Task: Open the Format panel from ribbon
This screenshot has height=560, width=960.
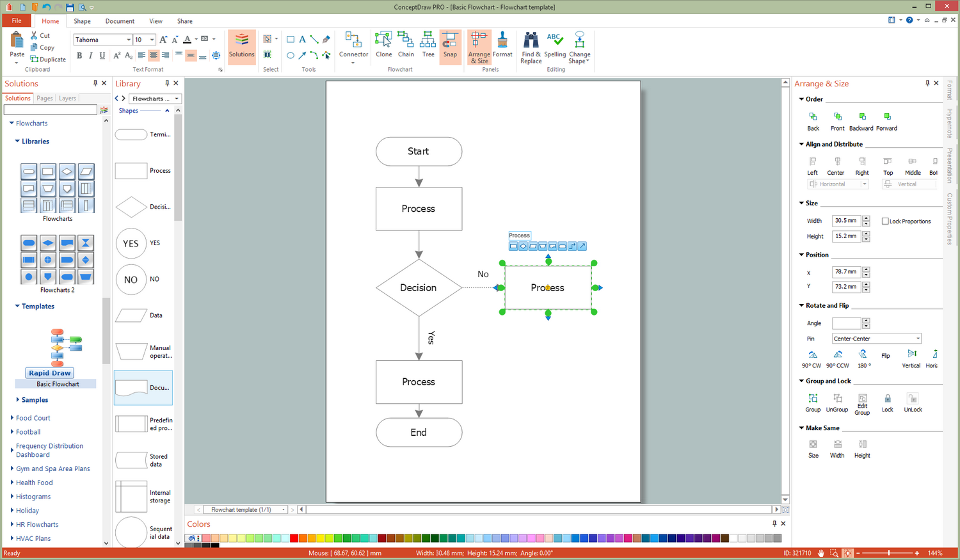Action: coord(502,45)
